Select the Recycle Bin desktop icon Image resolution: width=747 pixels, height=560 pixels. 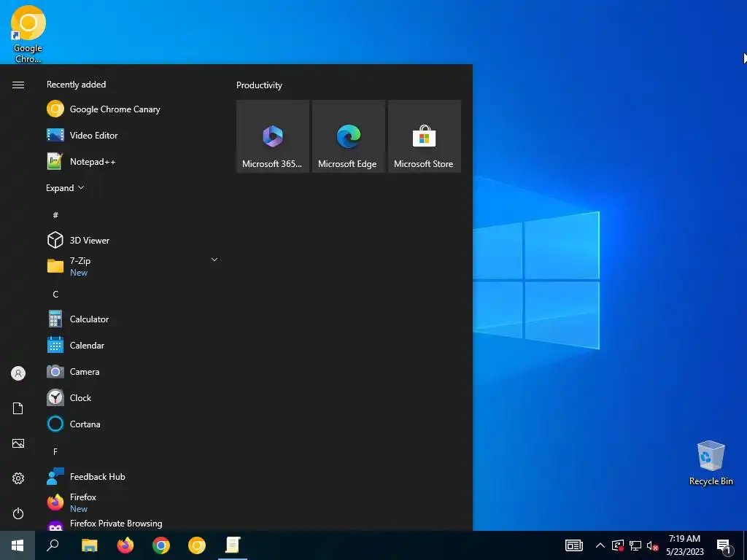point(711,463)
